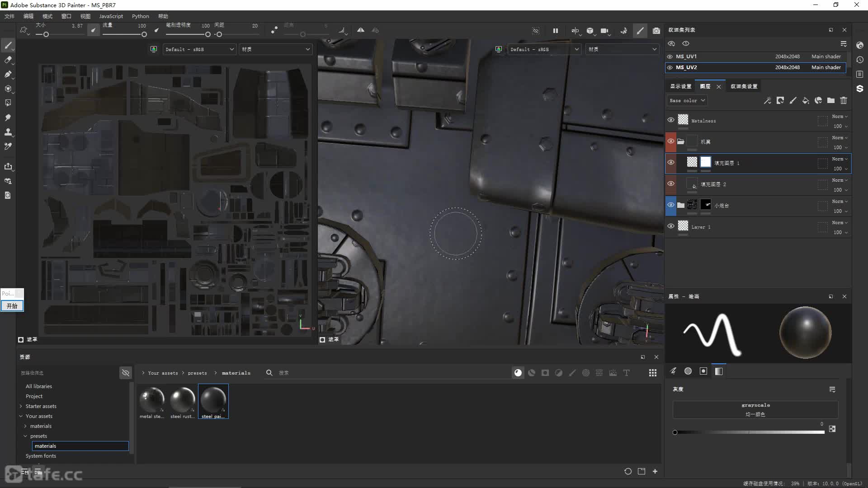Switch to the 纹理集设置 tab
868x488 pixels.
(744, 86)
